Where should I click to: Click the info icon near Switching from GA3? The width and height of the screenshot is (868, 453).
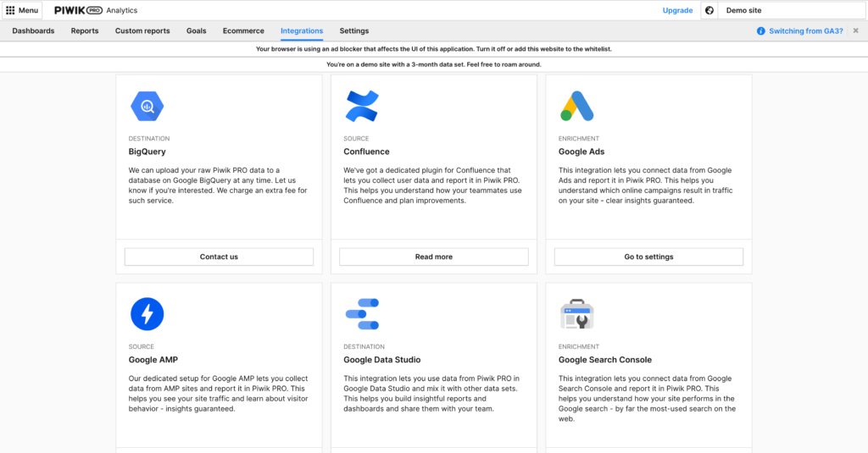[x=760, y=31]
